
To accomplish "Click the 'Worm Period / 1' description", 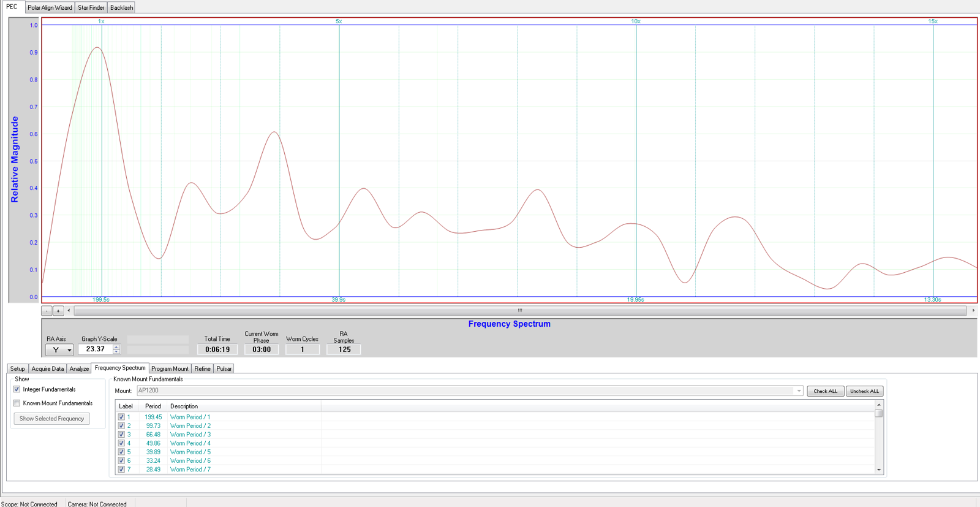I will click(x=190, y=417).
